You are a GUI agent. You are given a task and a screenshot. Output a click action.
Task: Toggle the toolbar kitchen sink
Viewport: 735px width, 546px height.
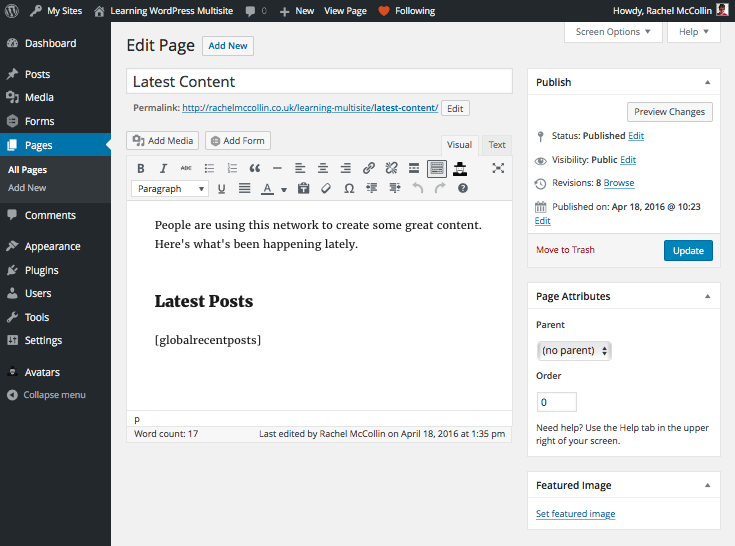tap(437, 168)
